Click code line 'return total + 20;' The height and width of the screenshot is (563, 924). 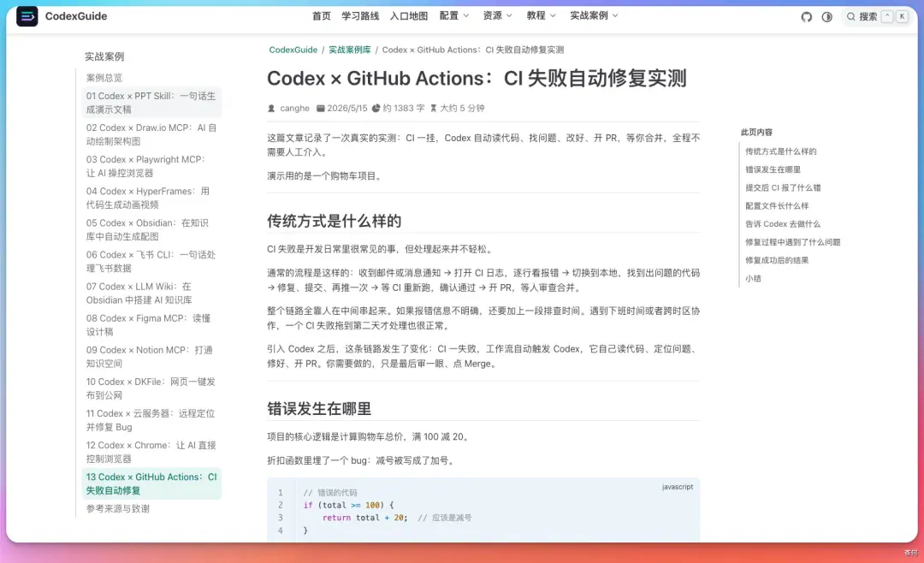364,518
